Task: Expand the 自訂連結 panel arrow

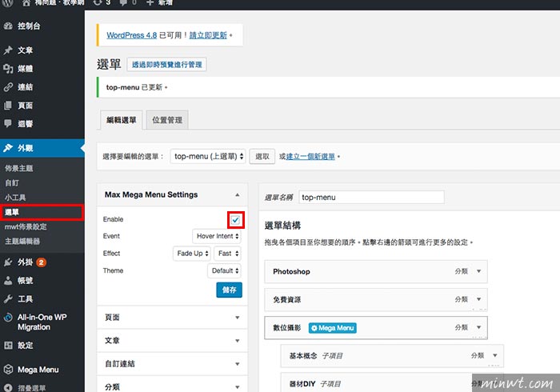Action: tap(237, 364)
